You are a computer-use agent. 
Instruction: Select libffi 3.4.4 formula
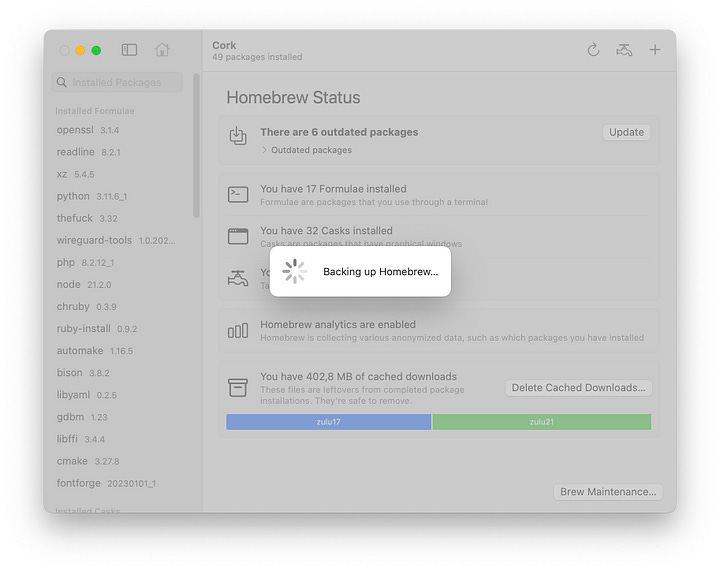[81, 439]
